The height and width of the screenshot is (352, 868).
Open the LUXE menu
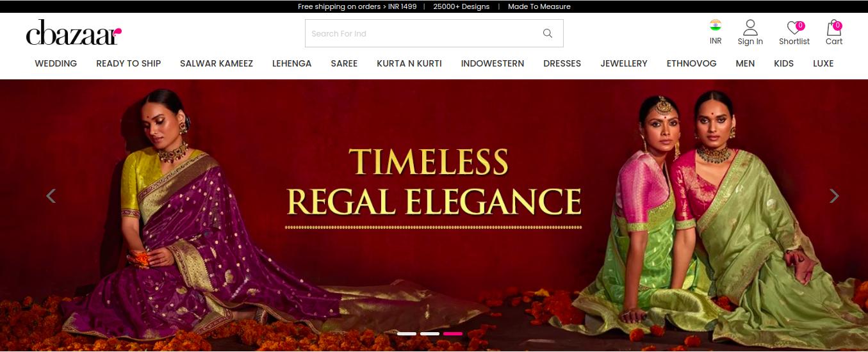pyautogui.click(x=823, y=63)
